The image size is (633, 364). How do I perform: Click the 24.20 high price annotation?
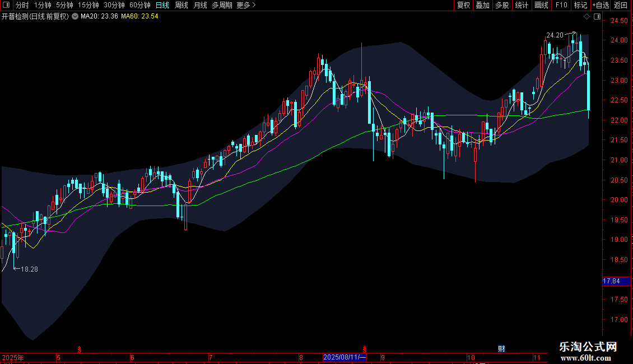tap(555, 35)
